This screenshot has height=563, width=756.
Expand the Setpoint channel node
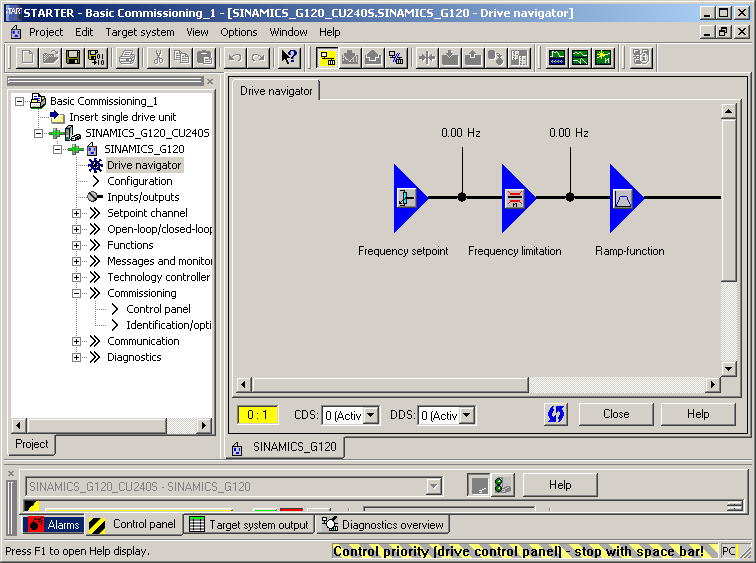pyautogui.click(x=76, y=213)
